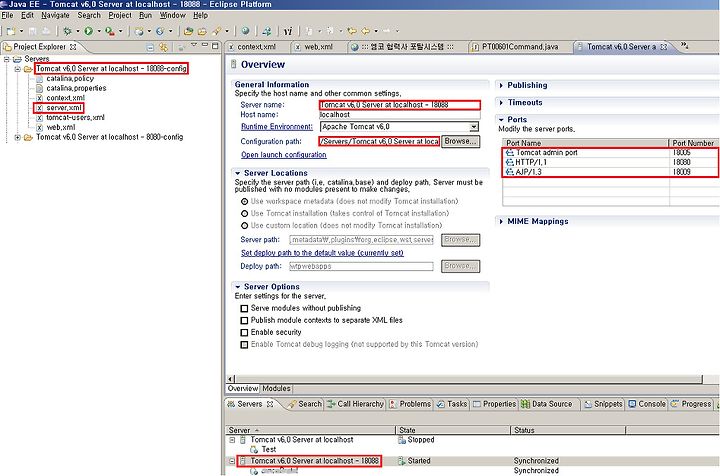The image size is (720, 476).
Task: Open the Runtime Environment combo box
Action: pos(473,127)
